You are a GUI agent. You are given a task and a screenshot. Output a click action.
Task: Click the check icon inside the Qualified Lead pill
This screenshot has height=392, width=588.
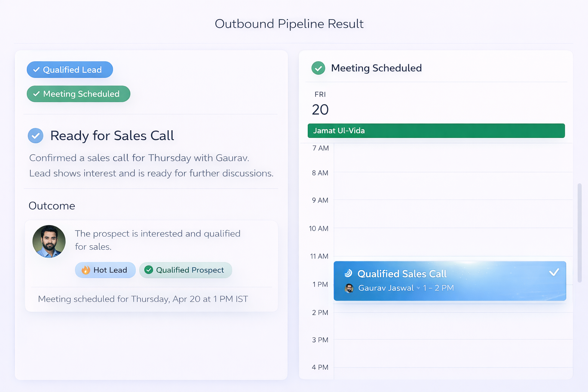pos(36,70)
